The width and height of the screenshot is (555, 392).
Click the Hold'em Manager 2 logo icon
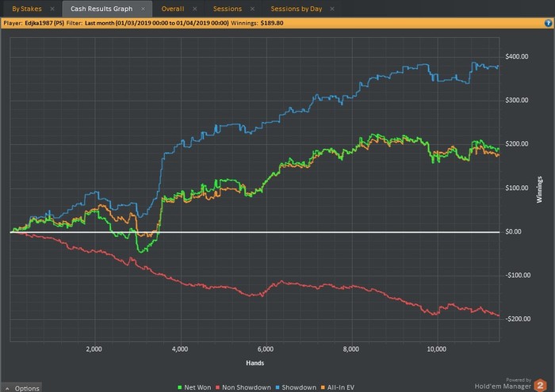point(541,385)
